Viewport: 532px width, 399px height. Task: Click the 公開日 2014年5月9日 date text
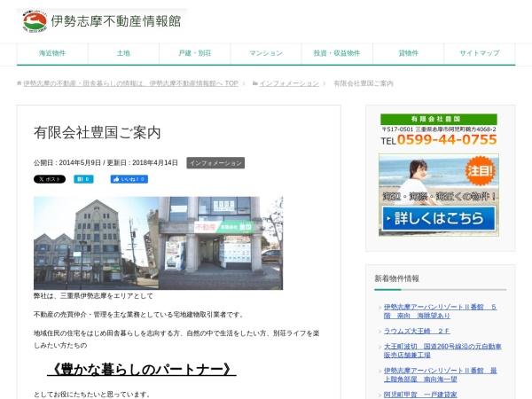(x=67, y=163)
